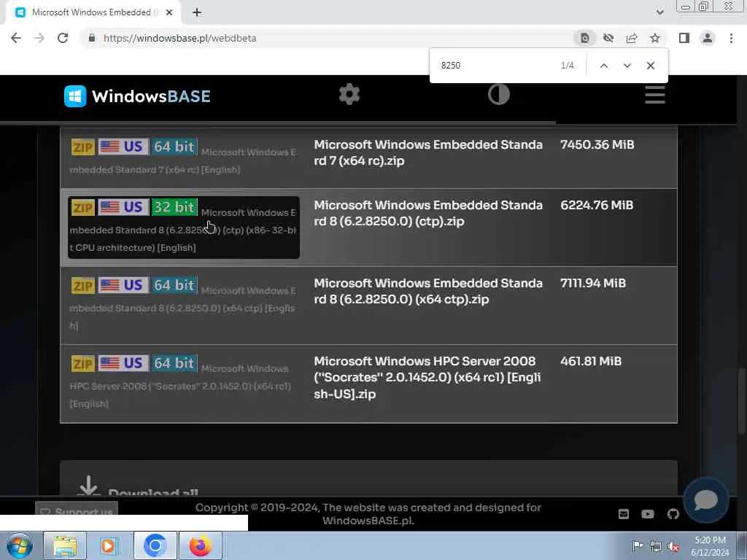The width and height of the screenshot is (747, 560).
Task: Open the chat bubble widget
Action: click(x=705, y=499)
